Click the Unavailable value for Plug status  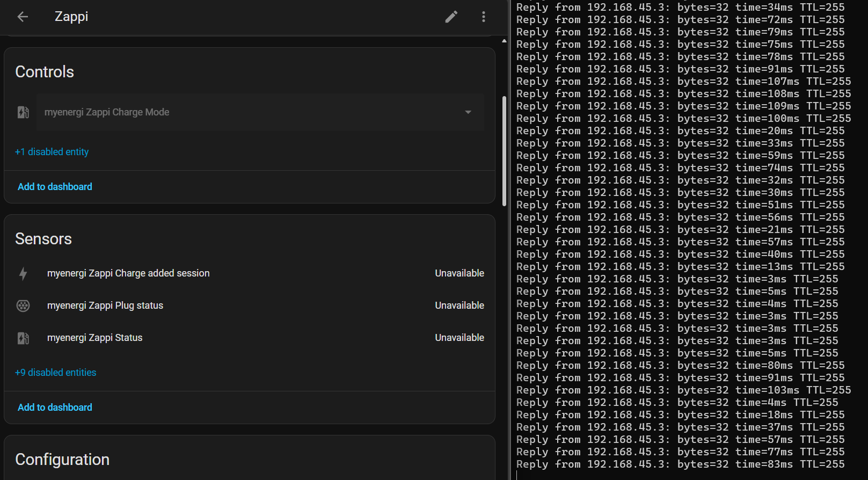459,306
